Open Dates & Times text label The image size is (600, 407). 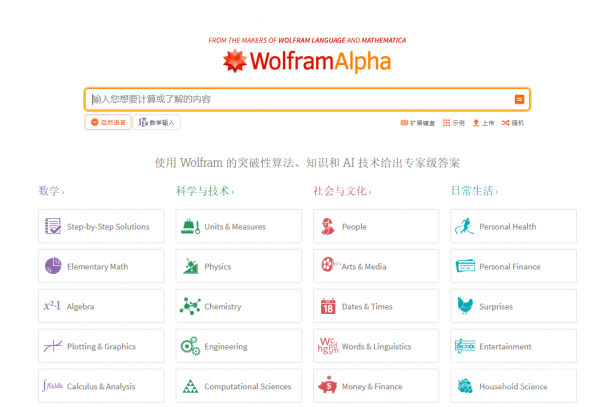click(367, 306)
